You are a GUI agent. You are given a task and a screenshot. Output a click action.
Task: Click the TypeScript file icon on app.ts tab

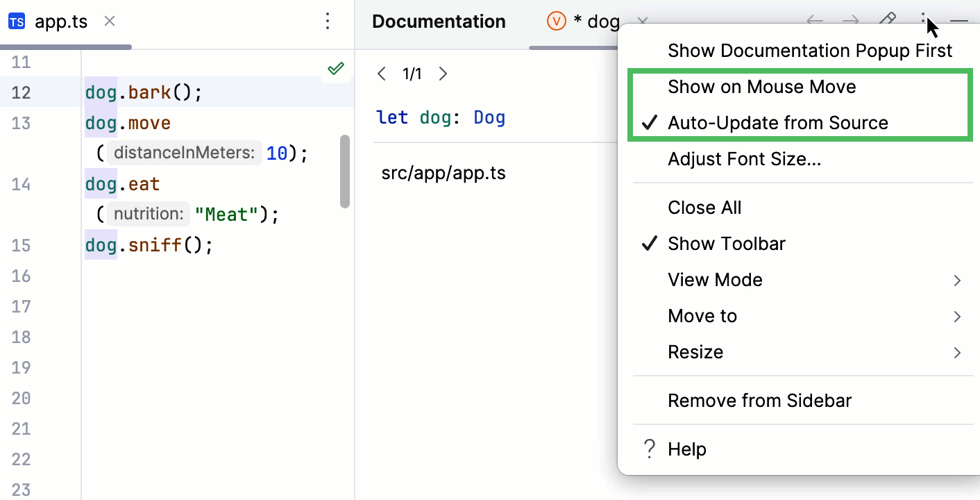[x=17, y=22]
